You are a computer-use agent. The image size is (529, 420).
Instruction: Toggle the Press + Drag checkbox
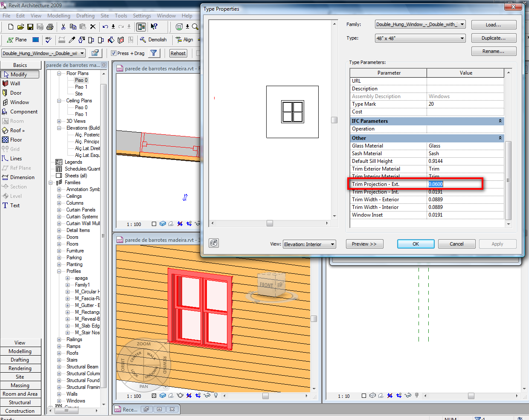point(113,53)
